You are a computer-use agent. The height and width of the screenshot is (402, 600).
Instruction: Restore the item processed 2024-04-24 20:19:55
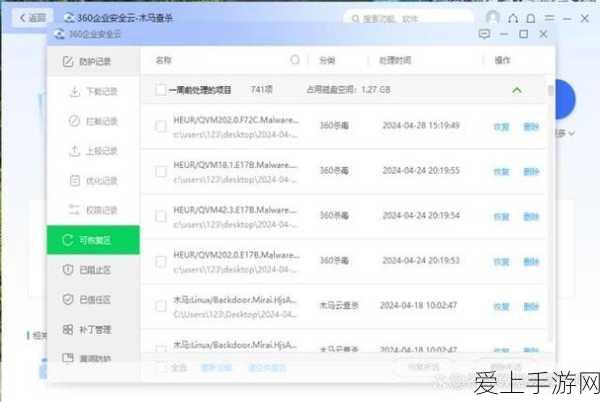[501, 172]
